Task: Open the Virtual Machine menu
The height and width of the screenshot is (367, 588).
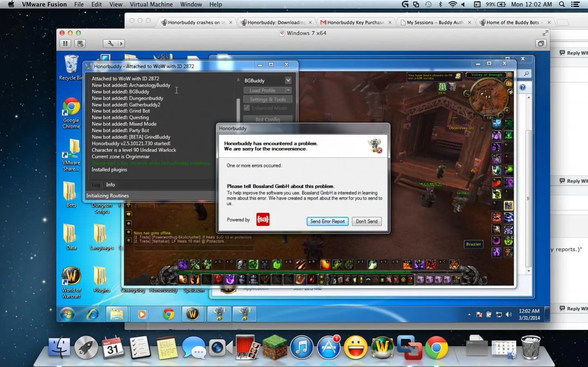Action: (x=151, y=4)
